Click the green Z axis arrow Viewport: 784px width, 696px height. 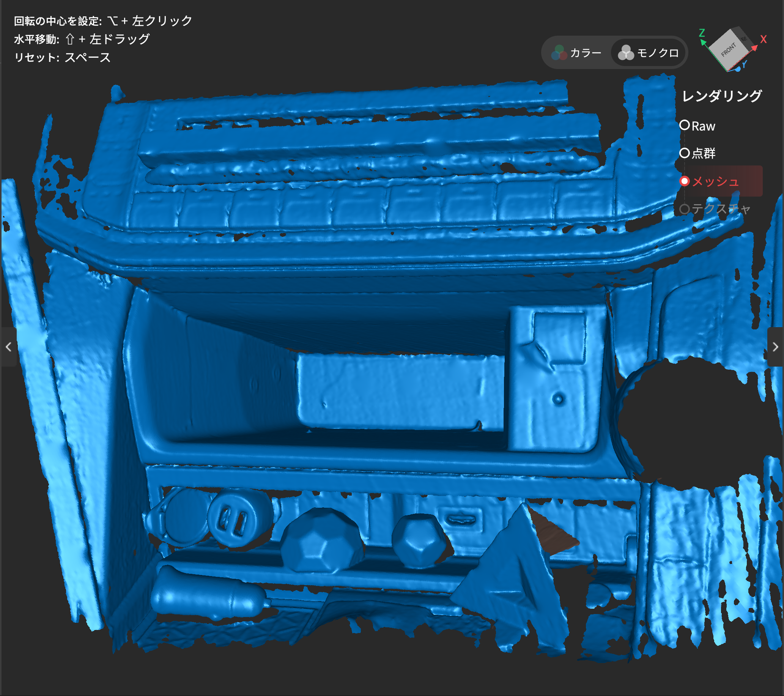(x=704, y=43)
